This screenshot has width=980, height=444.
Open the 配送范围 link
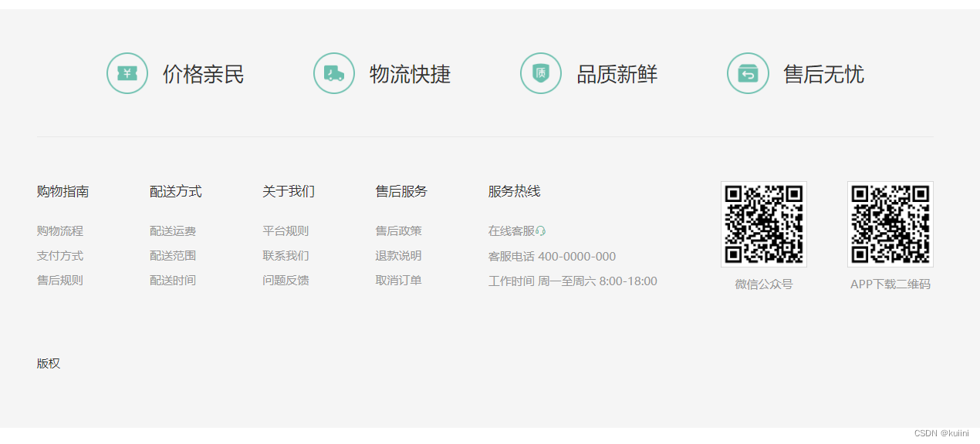(173, 256)
